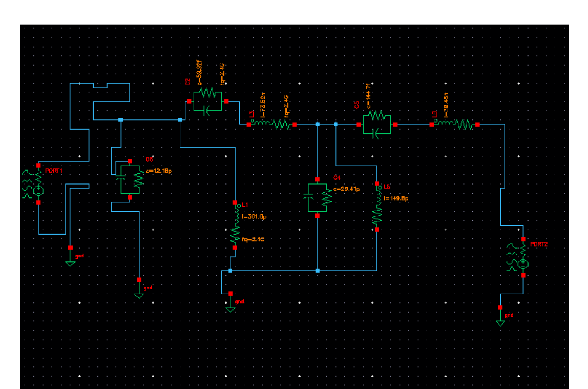588x389 pixels.
Task: Click the ground bus junction below C4
Action: coord(318,271)
